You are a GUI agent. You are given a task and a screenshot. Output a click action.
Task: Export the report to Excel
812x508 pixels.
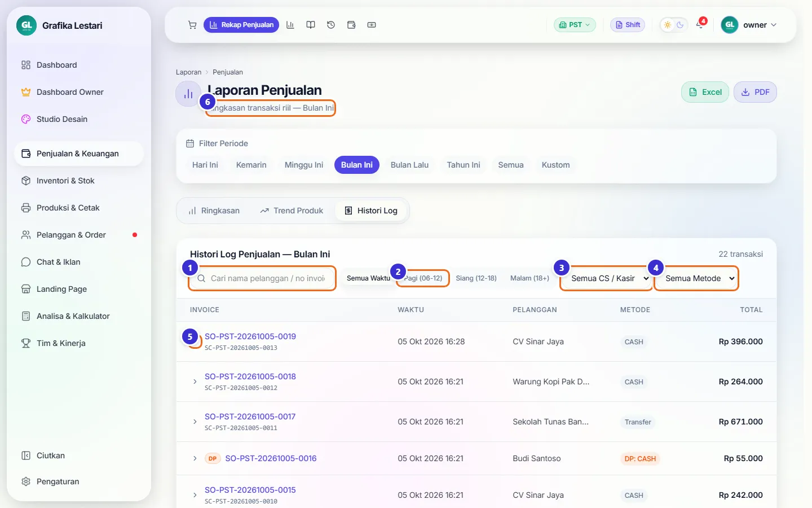point(705,92)
